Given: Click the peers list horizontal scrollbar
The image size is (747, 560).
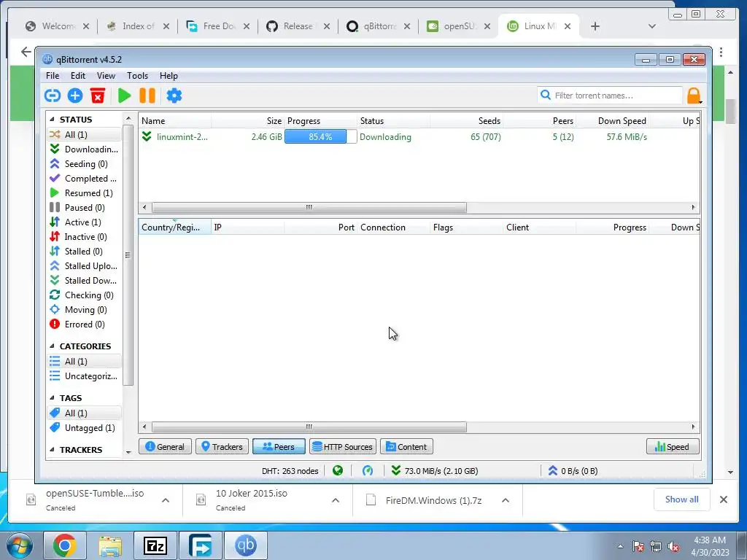Looking at the screenshot, I should (x=309, y=427).
